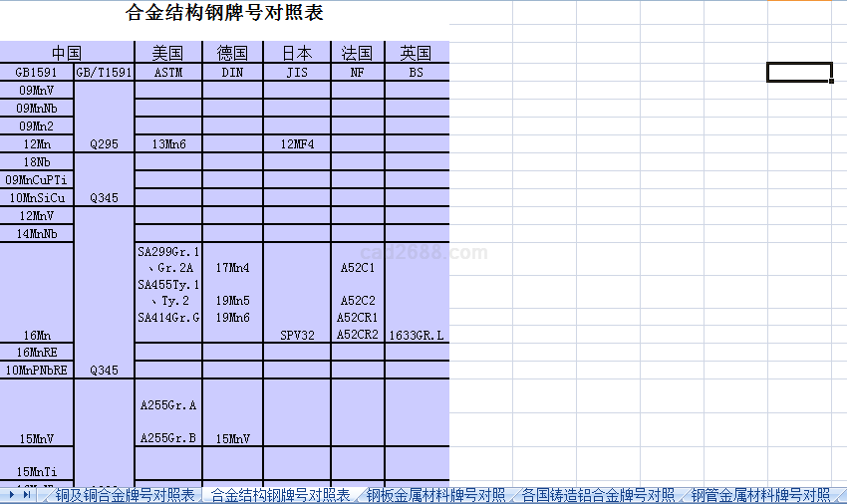Click the 美国 column header cell
The width and height of the screenshot is (847, 504).
click(x=167, y=53)
